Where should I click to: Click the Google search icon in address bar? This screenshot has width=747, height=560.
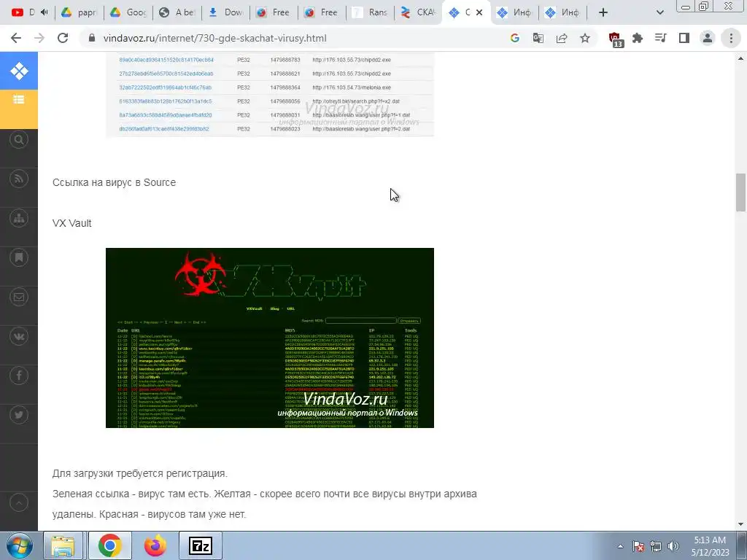514,38
